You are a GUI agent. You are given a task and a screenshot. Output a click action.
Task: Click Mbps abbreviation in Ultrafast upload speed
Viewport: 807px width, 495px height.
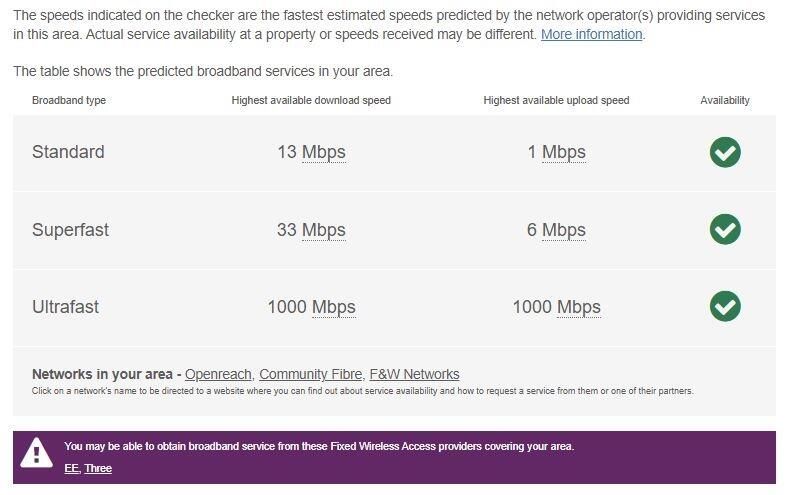[578, 307]
